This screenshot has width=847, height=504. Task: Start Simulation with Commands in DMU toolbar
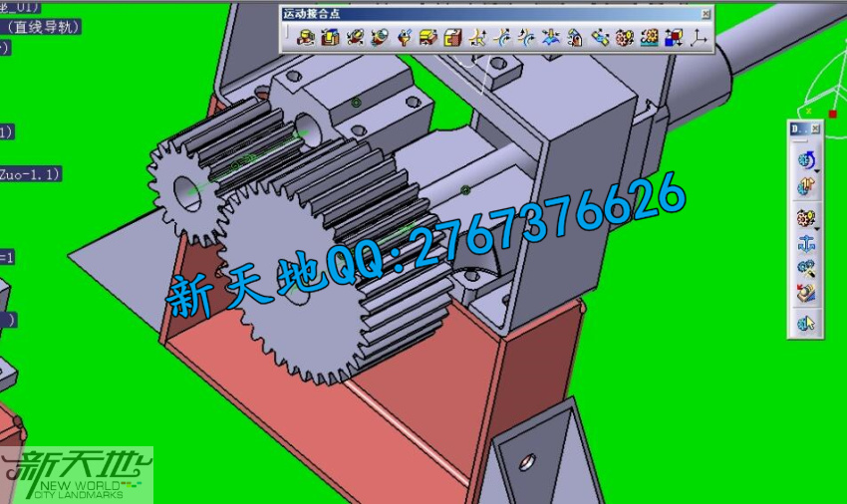pos(805,160)
